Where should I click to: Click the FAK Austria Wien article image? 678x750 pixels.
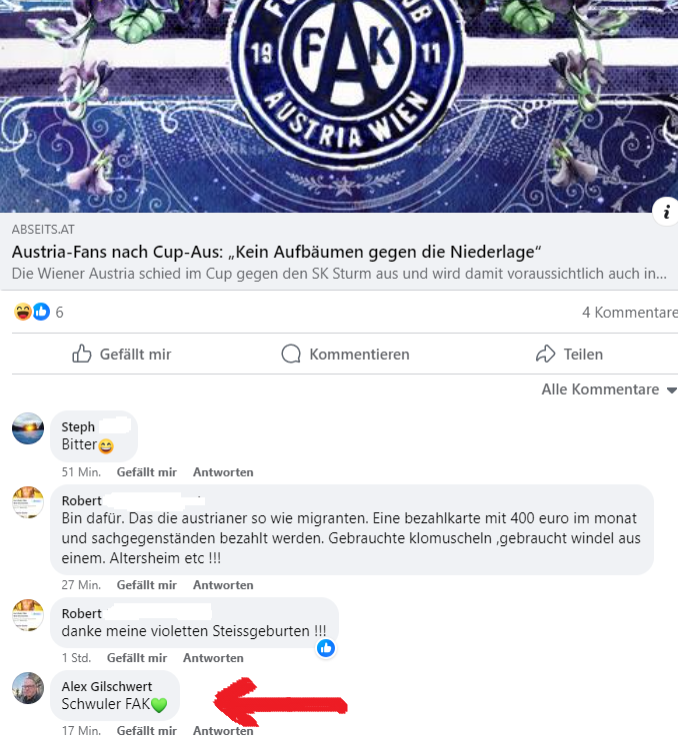[x=339, y=106]
